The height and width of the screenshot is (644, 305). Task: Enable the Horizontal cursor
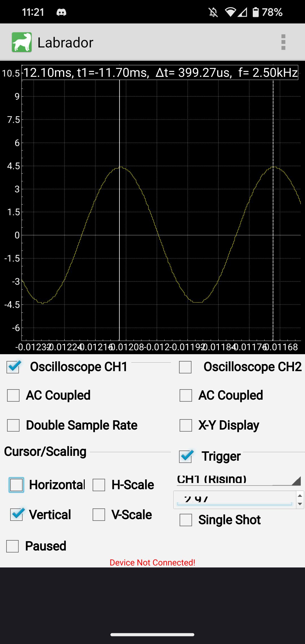[17, 484]
